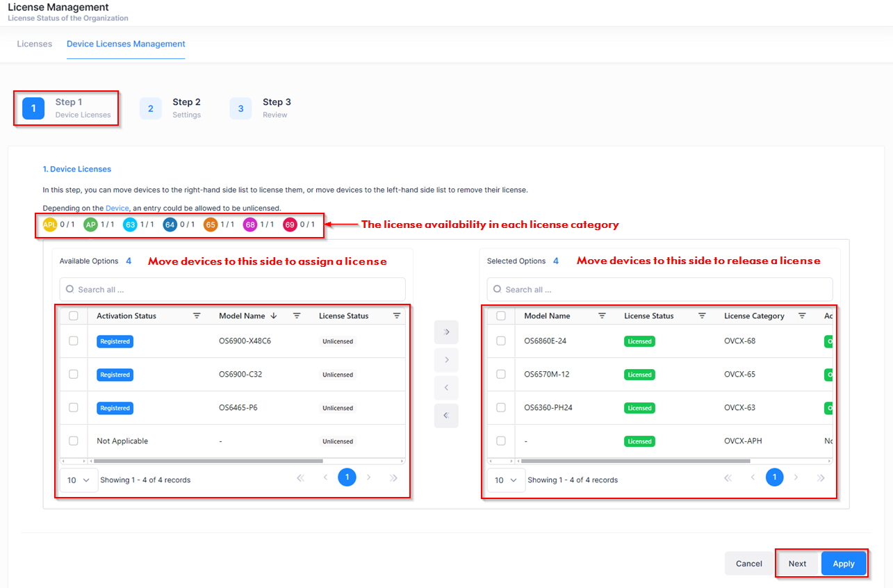Click the Apply button

pos(843,564)
